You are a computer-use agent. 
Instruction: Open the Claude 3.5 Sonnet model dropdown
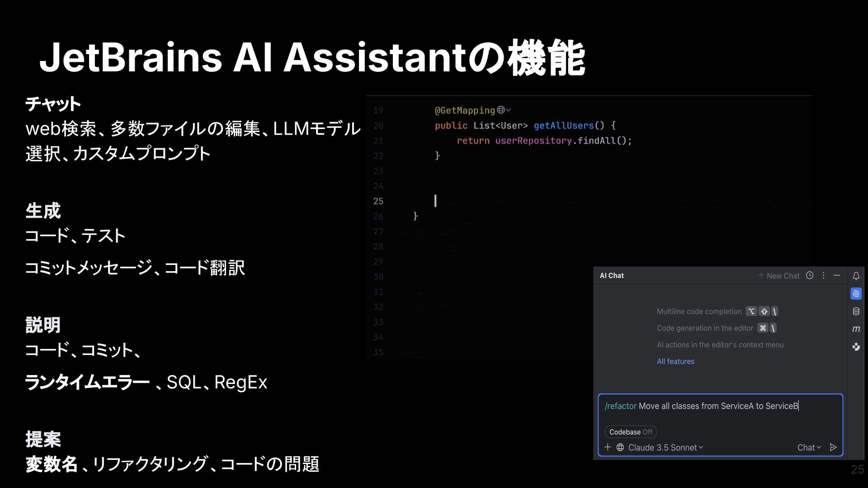665,447
